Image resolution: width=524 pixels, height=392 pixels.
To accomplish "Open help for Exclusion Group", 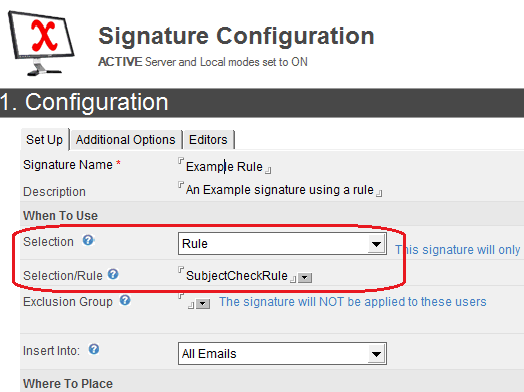I will tap(125, 300).
